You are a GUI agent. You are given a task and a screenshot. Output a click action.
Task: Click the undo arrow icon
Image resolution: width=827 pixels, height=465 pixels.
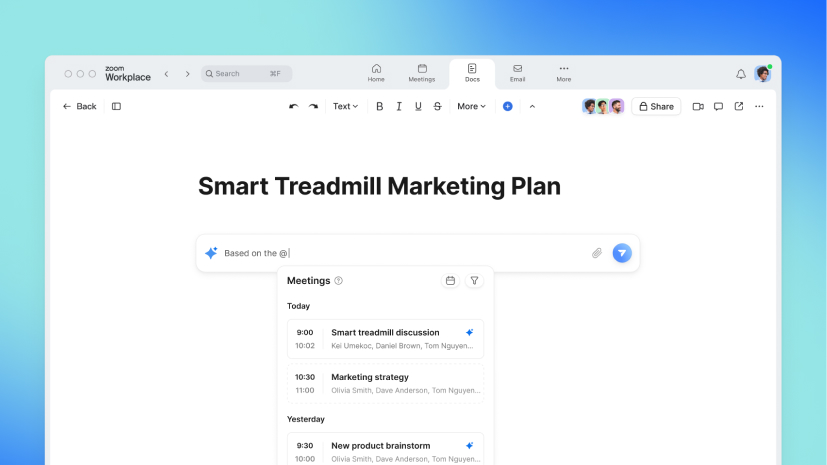[x=293, y=106]
